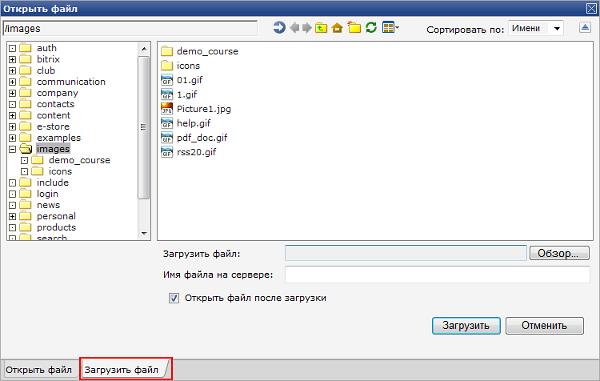Select demo_course subfolder in tree
This screenshot has width=600, height=381.
80,160
